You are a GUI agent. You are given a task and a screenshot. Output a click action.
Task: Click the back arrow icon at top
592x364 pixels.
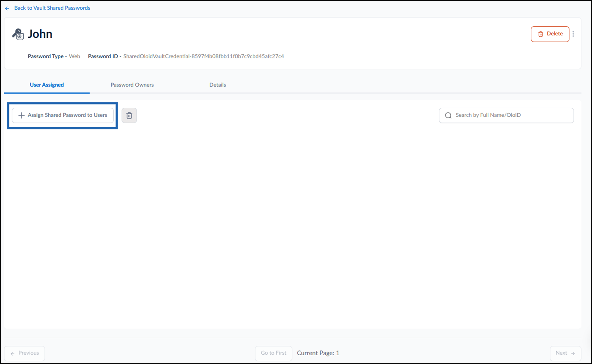point(7,8)
